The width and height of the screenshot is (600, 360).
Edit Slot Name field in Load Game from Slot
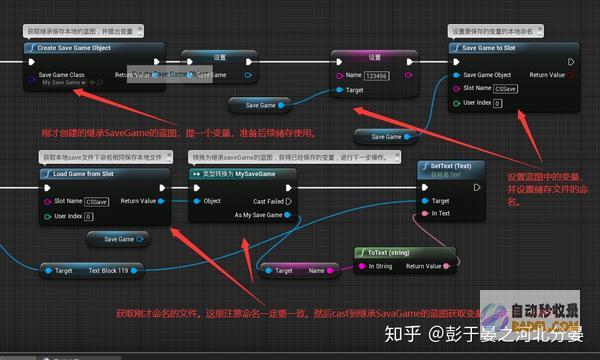[x=96, y=202]
